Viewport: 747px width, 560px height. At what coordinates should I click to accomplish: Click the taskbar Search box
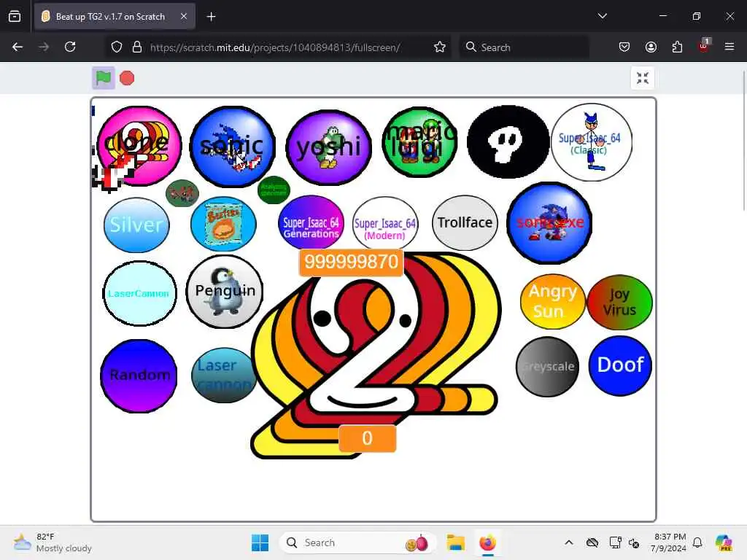point(357,542)
